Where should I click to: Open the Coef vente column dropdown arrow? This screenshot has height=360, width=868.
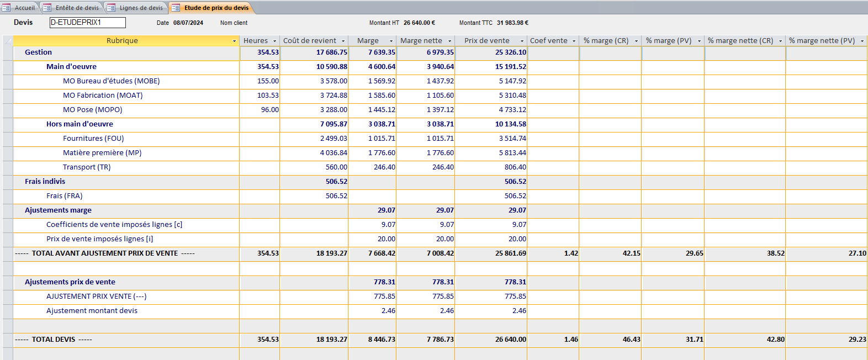574,41
